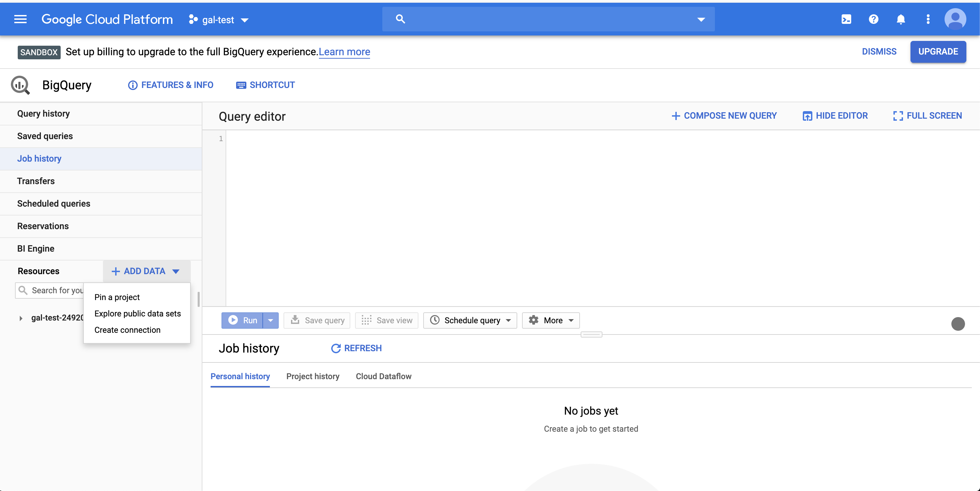
Task: Expand the gal-test project tree node
Action: click(x=21, y=318)
